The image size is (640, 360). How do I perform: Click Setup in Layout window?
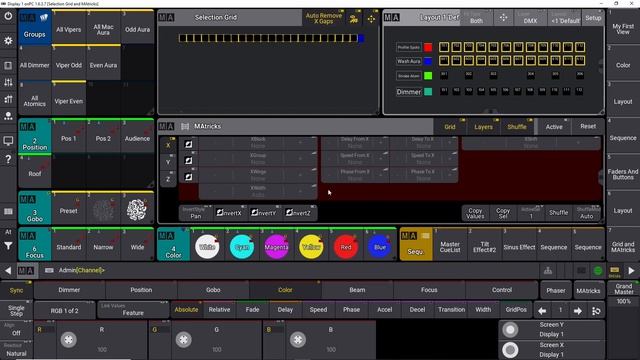[x=593, y=18]
